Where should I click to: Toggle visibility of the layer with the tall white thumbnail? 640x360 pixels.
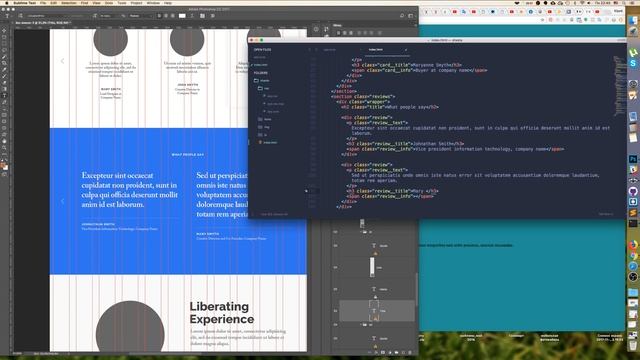click(336, 267)
